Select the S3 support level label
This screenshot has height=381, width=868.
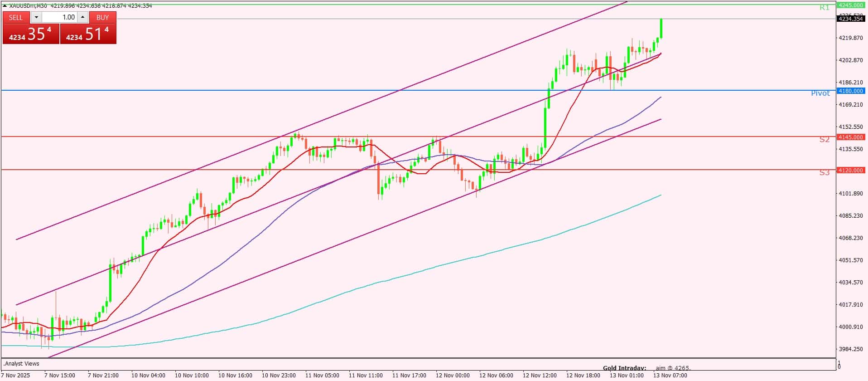tap(824, 172)
